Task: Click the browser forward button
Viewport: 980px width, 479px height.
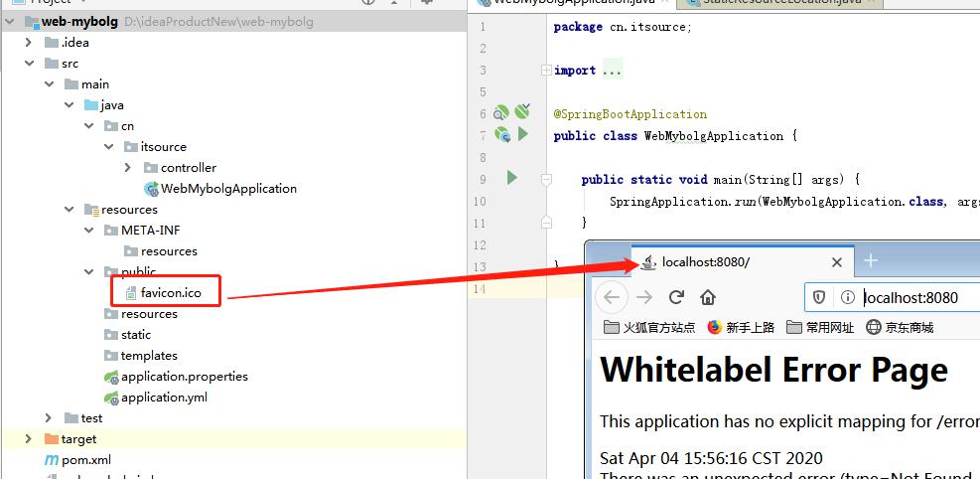Action: point(643,297)
